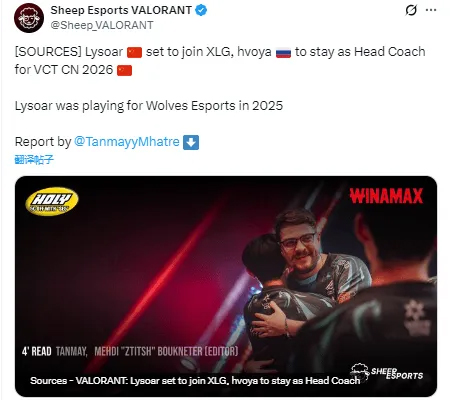Screen dimensions: 450x400
Task: Click the Sheep Esports watermark logo
Action: (x=387, y=372)
